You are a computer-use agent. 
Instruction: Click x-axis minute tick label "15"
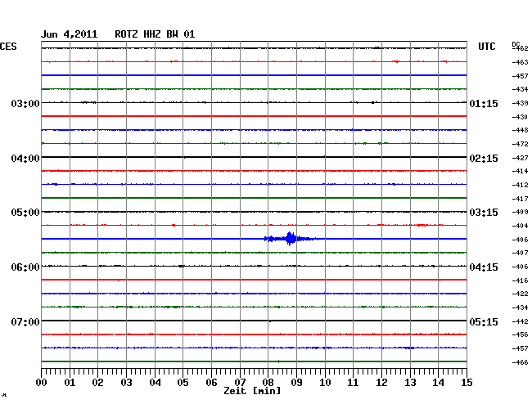(467, 383)
